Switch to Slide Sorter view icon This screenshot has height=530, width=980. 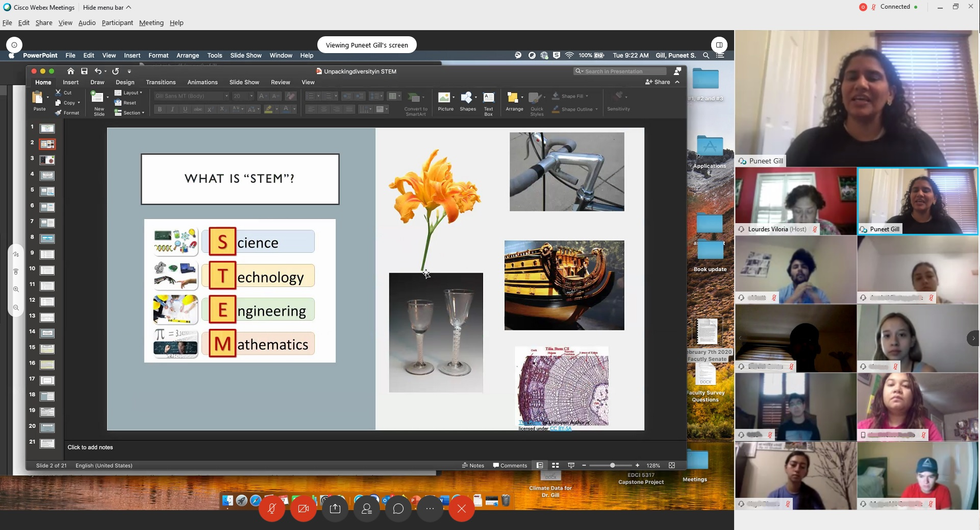click(x=556, y=465)
